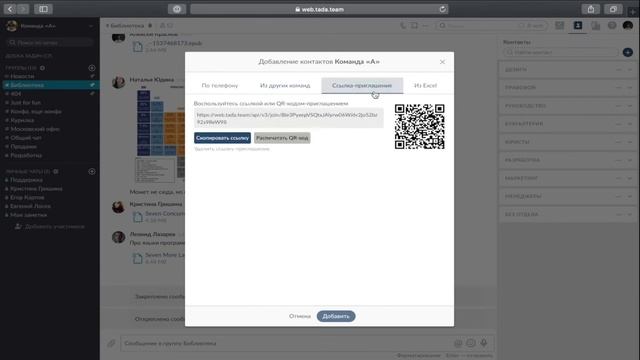
Task: Show Safari tab overview
Action: point(613,9)
